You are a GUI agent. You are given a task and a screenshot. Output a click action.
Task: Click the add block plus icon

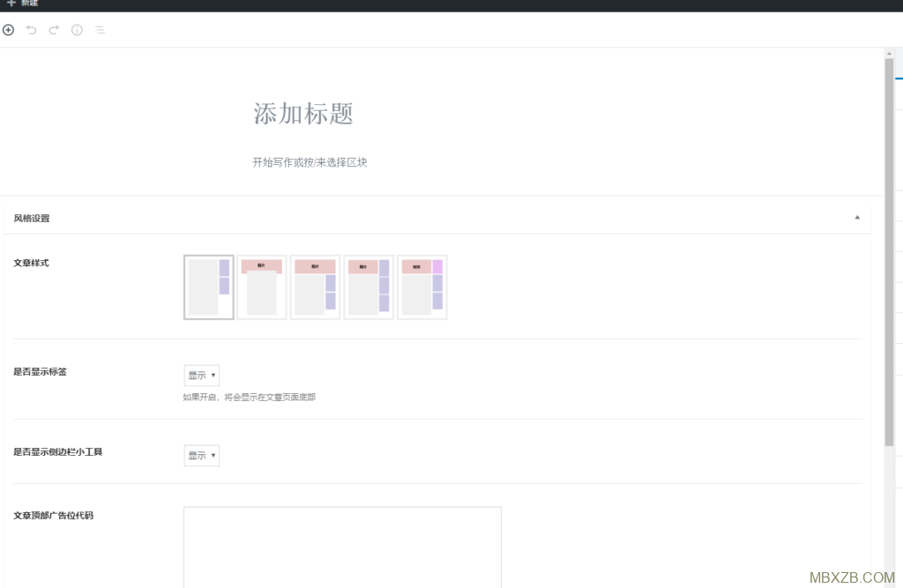point(8,30)
